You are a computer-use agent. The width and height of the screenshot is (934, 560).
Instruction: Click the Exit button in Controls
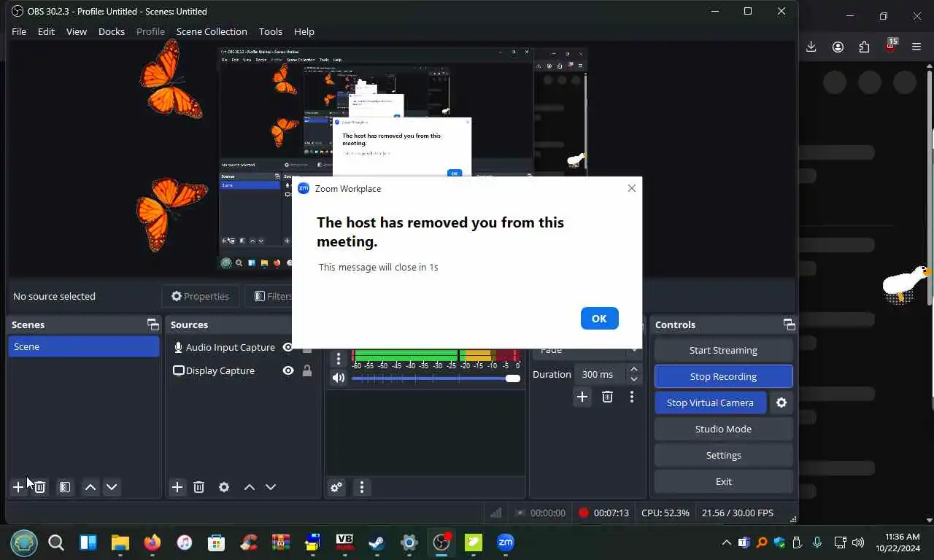pyautogui.click(x=723, y=481)
